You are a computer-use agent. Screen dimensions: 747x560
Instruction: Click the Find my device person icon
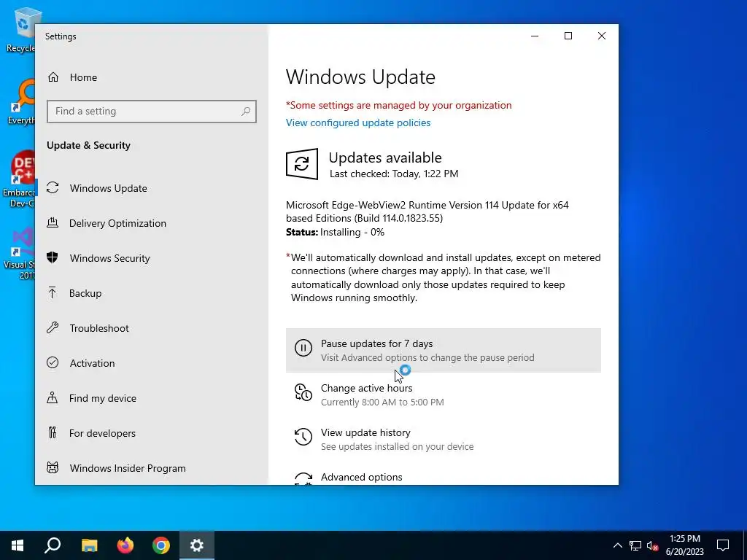coord(53,397)
